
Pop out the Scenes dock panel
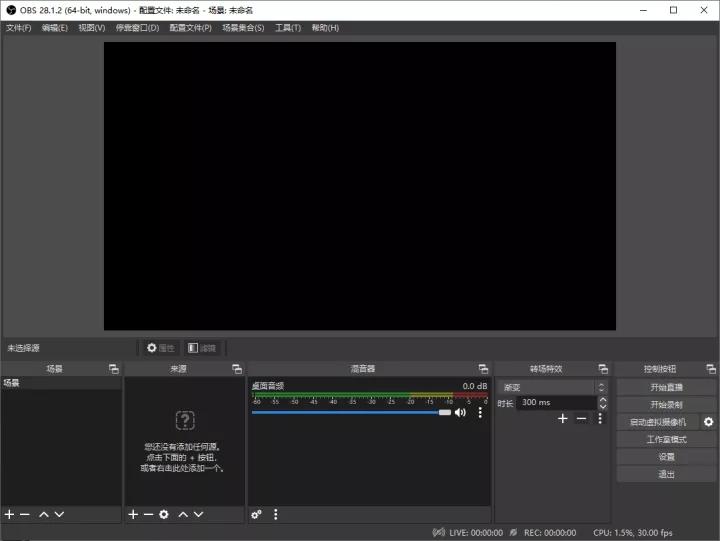pyautogui.click(x=113, y=369)
